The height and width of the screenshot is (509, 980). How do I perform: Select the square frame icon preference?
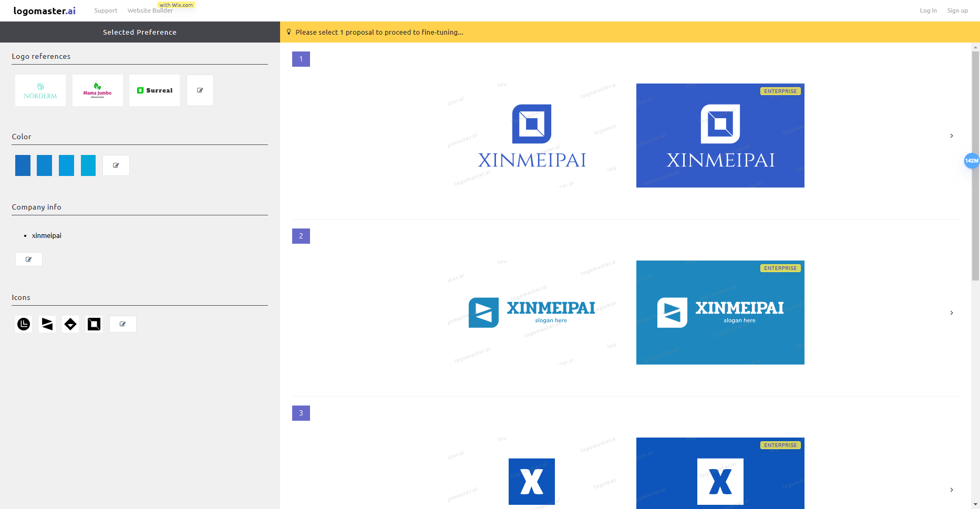click(94, 324)
